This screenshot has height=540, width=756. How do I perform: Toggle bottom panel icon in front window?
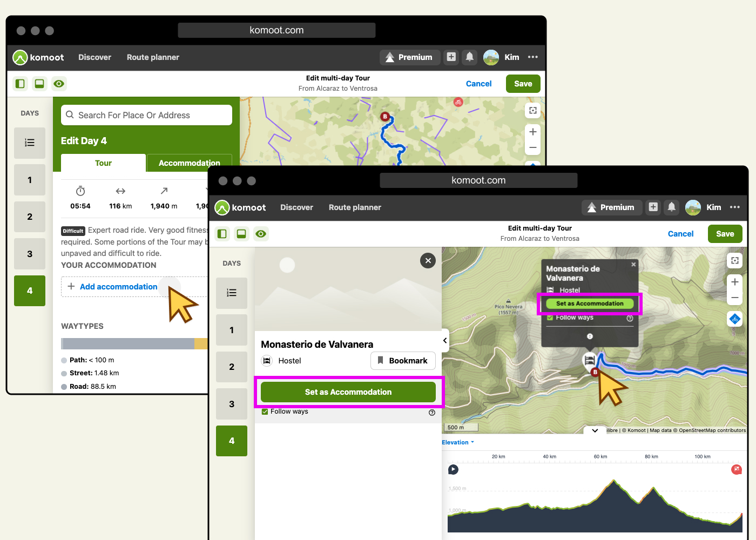coord(241,234)
